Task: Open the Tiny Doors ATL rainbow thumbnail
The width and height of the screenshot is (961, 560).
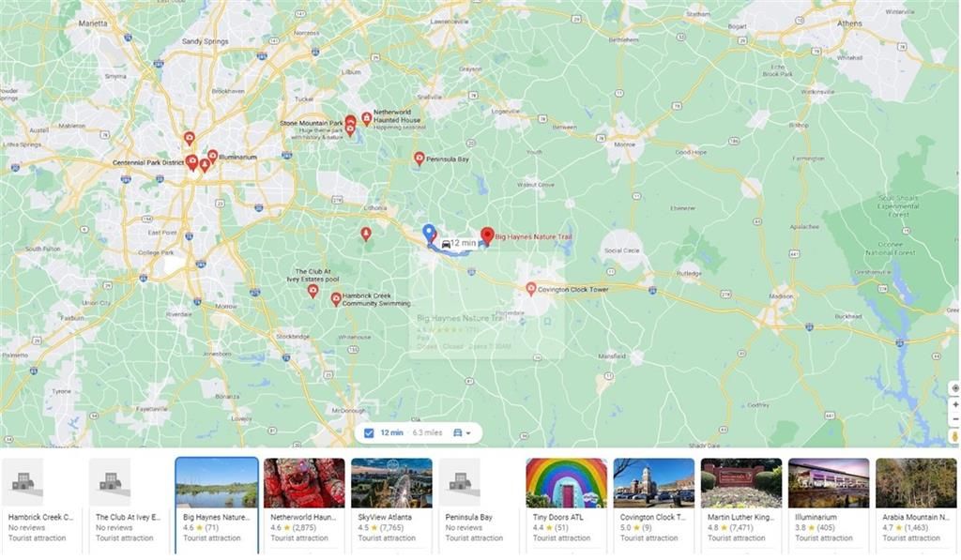Action: click(566, 483)
